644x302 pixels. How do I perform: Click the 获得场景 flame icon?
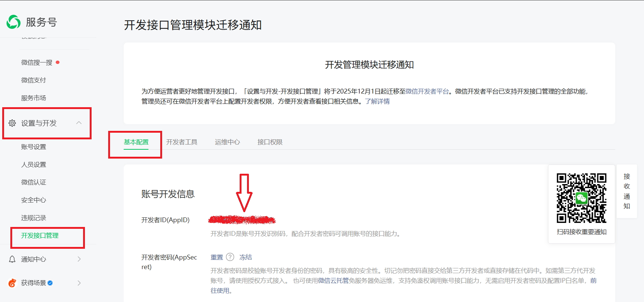tap(12, 283)
